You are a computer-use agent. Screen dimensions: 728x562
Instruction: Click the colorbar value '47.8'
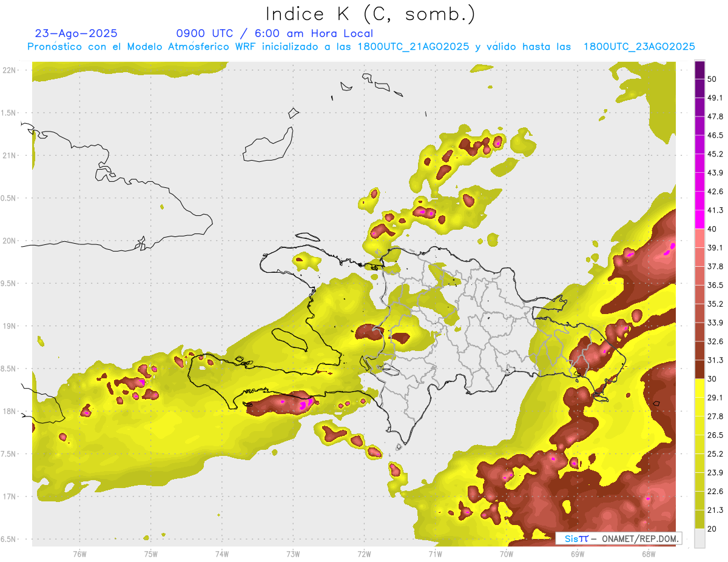tap(715, 116)
